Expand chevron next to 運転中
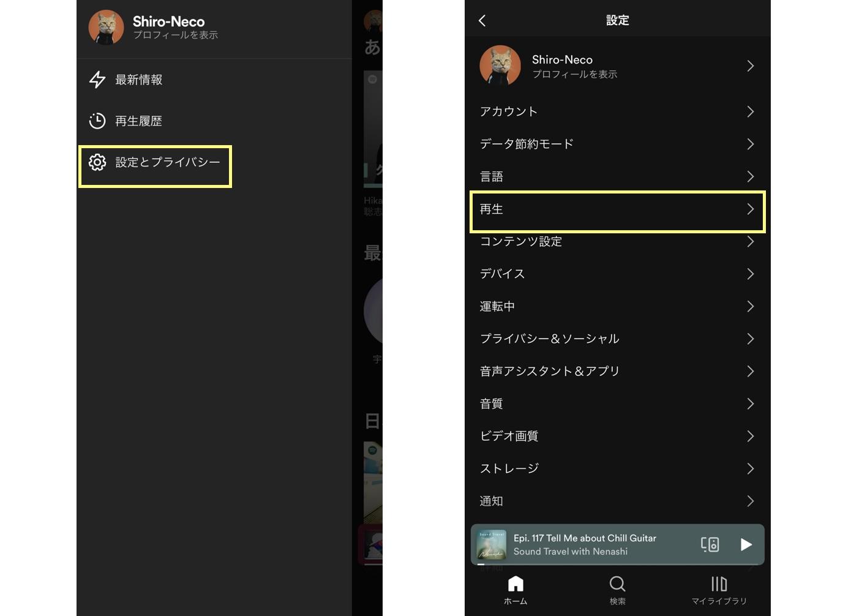Screen dimensions: 851x616 click(x=751, y=306)
